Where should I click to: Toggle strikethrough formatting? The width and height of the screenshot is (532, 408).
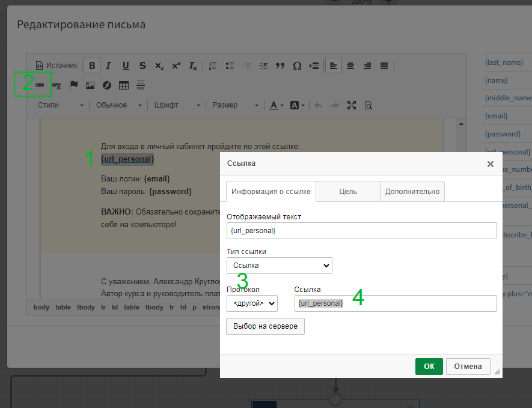click(142, 65)
